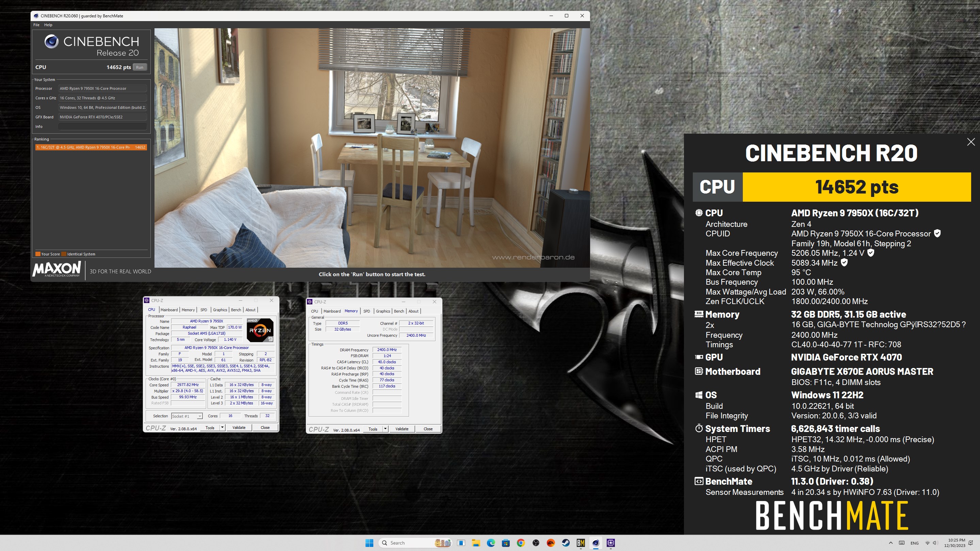980x551 pixels.
Task: Click the Windows logo beside OS heading
Action: [x=699, y=395]
